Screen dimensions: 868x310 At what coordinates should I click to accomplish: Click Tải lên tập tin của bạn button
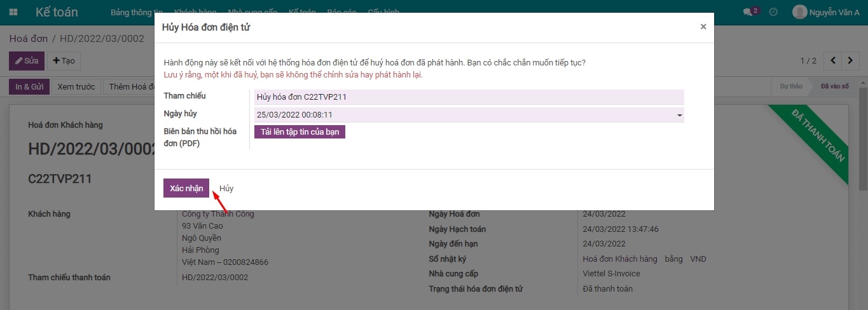(x=300, y=132)
